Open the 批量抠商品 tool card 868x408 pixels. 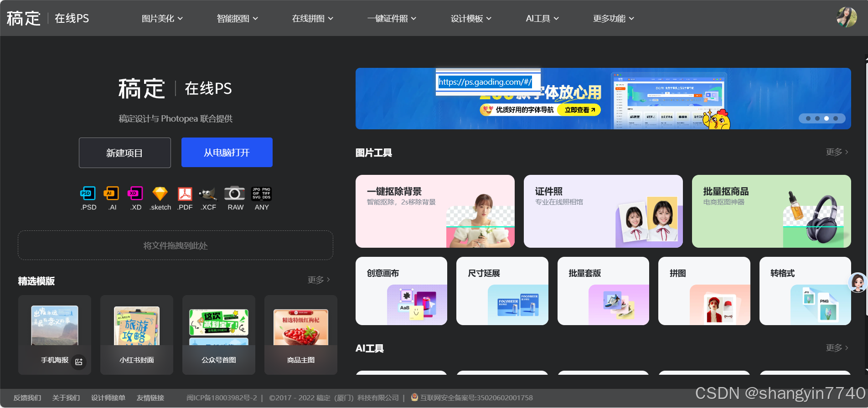tap(771, 211)
